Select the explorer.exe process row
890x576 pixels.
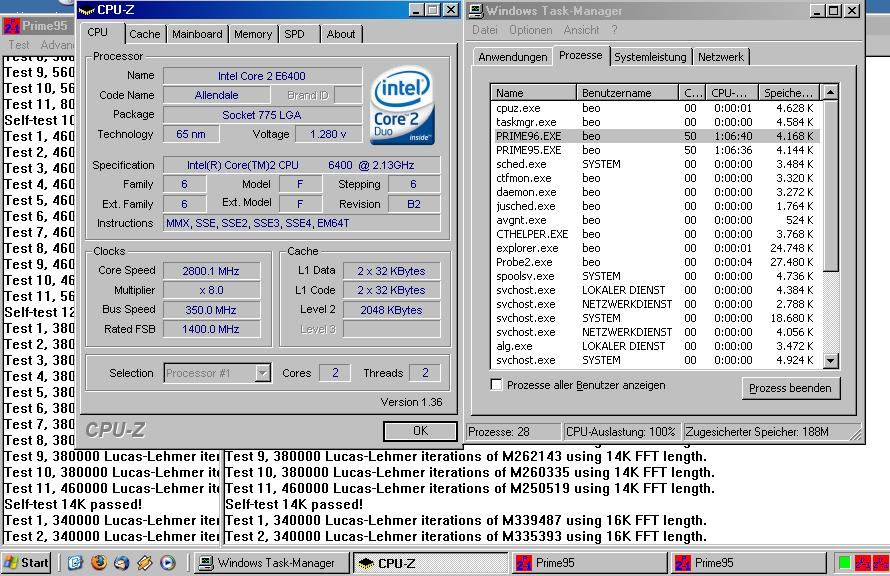[x=656, y=248]
